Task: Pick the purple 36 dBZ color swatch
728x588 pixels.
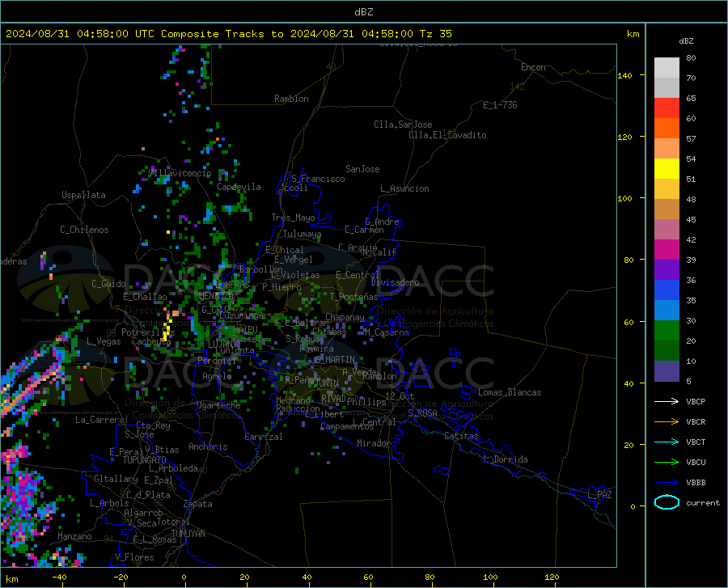Action: (667, 270)
